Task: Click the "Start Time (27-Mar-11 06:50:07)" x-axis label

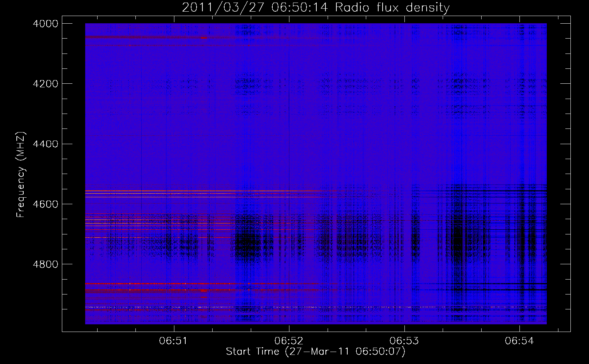Action: coord(316,352)
